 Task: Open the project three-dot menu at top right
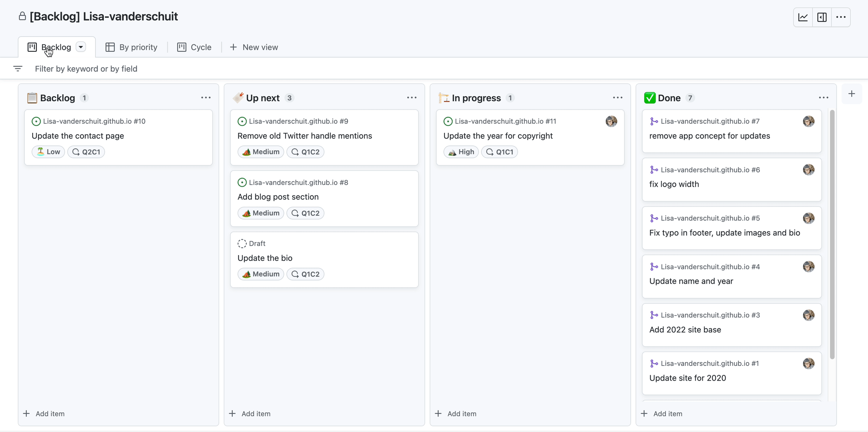(841, 17)
